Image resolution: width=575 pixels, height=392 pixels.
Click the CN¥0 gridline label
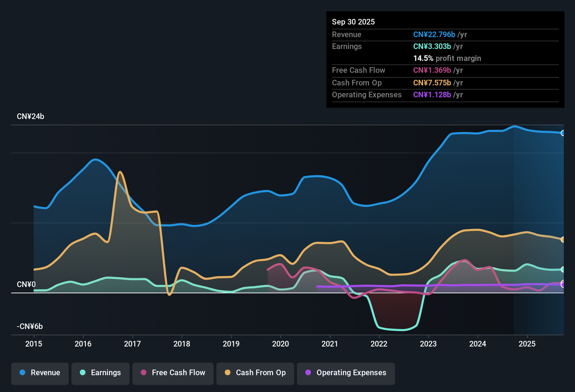tap(26, 285)
